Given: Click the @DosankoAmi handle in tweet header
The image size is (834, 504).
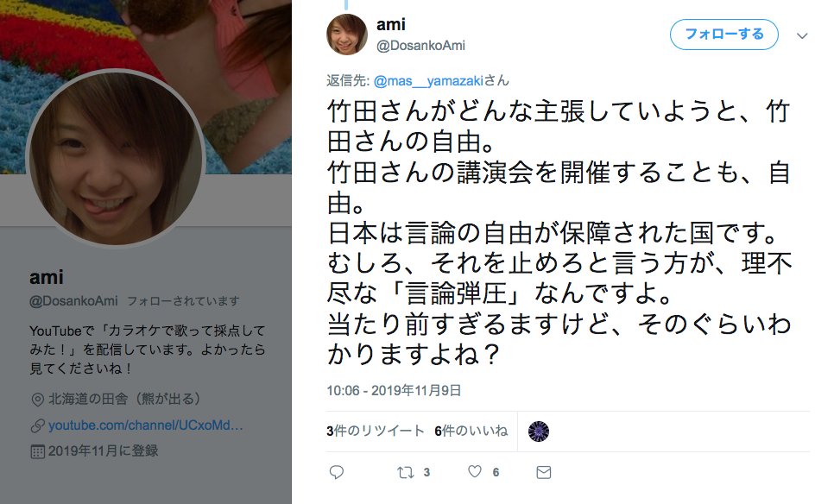Looking at the screenshot, I should click(420, 46).
